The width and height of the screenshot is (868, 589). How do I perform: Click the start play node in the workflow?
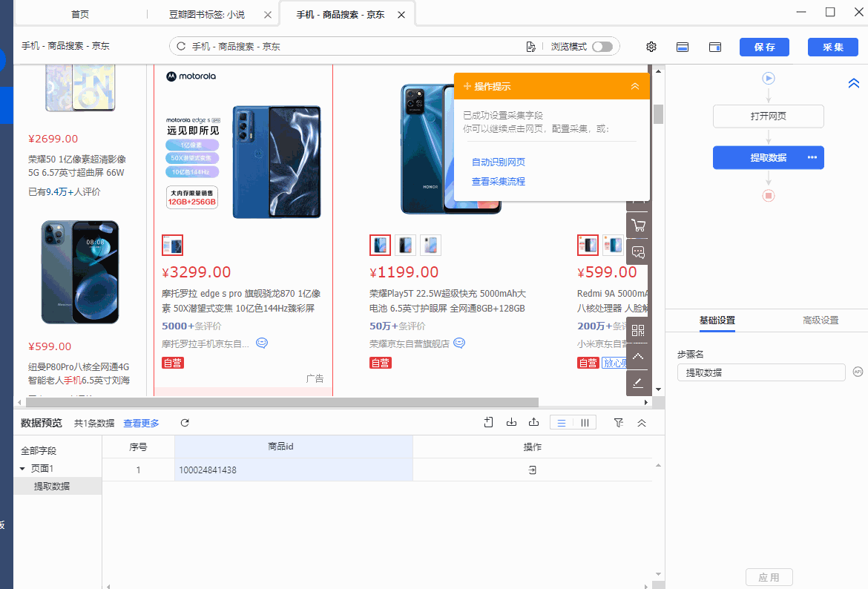click(x=769, y=78)
